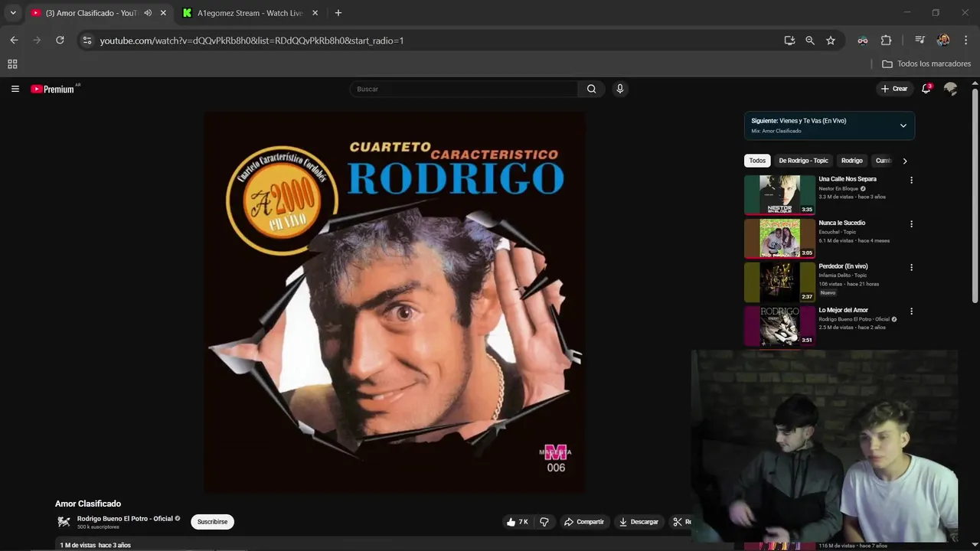
Task: Open the Lo Mejor del Amor thumbnail
Action: [x=779, y=325]
